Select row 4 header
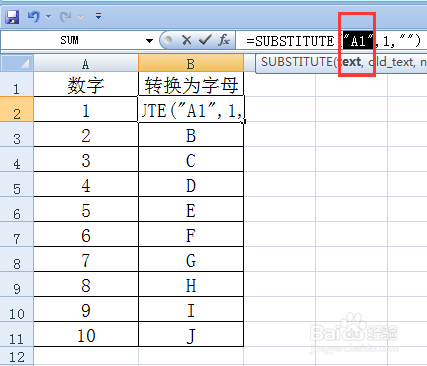This screenshot has width=427, height=366. (x=17, y=159)
